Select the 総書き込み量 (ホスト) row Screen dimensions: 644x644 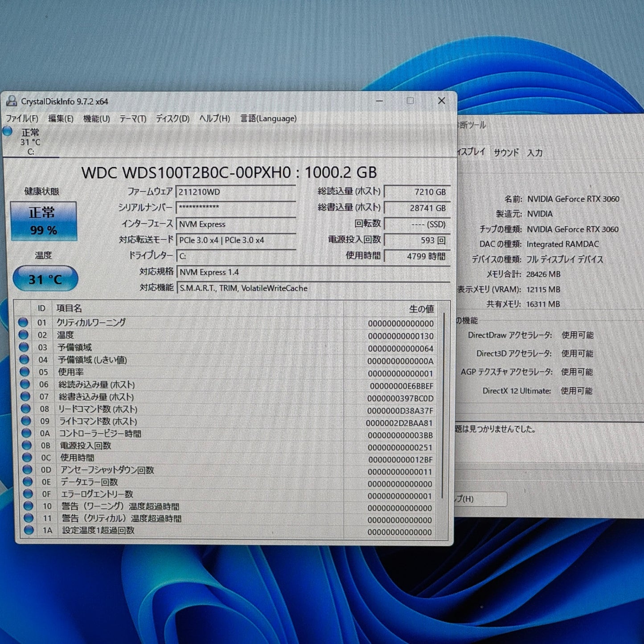click(228, 397)
